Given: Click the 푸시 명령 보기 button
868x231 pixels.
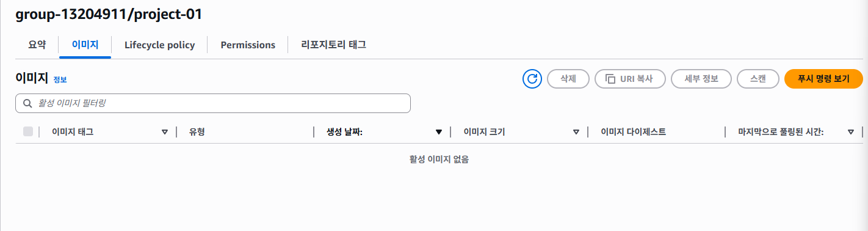Looking at the screenshot, I should click(823, 79).
